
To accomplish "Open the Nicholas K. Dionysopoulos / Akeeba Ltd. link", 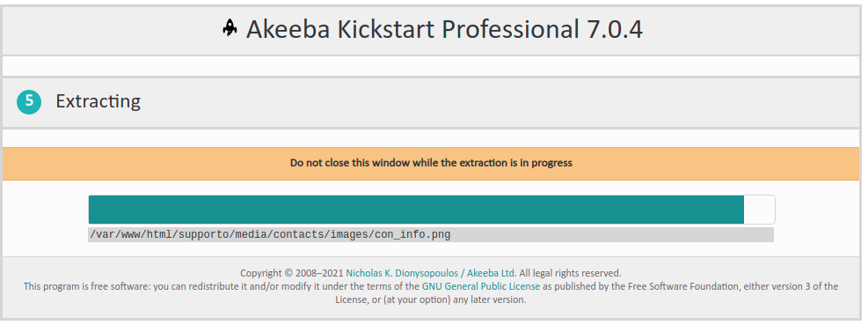I will 431,273.
